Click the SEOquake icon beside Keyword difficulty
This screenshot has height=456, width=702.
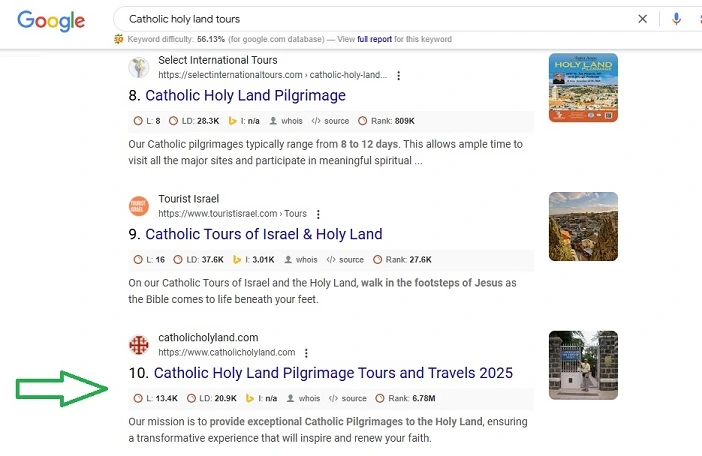pos(119,39)
